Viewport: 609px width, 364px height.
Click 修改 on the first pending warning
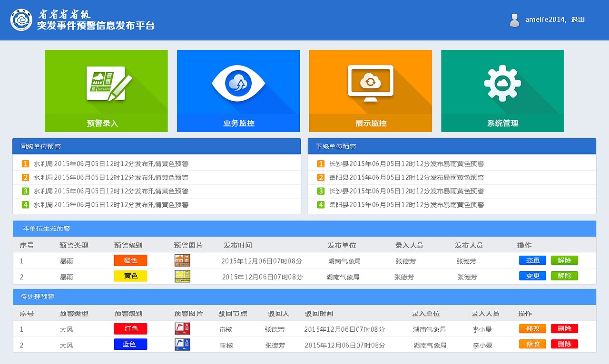click(532, 328)
